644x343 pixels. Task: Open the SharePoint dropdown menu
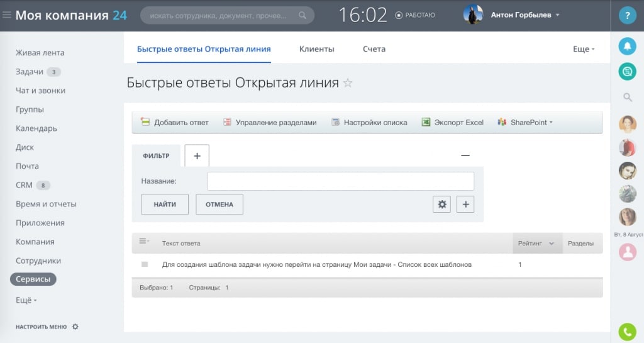(525, 123)
